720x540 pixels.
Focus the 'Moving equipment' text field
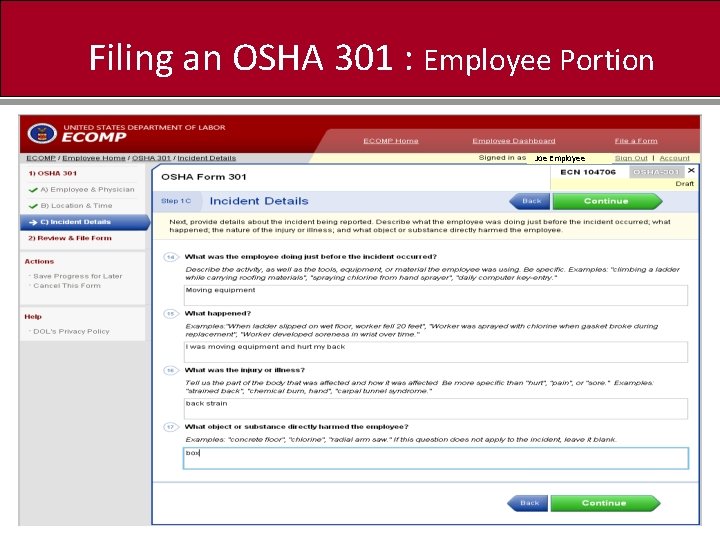[x=436, y=295]
